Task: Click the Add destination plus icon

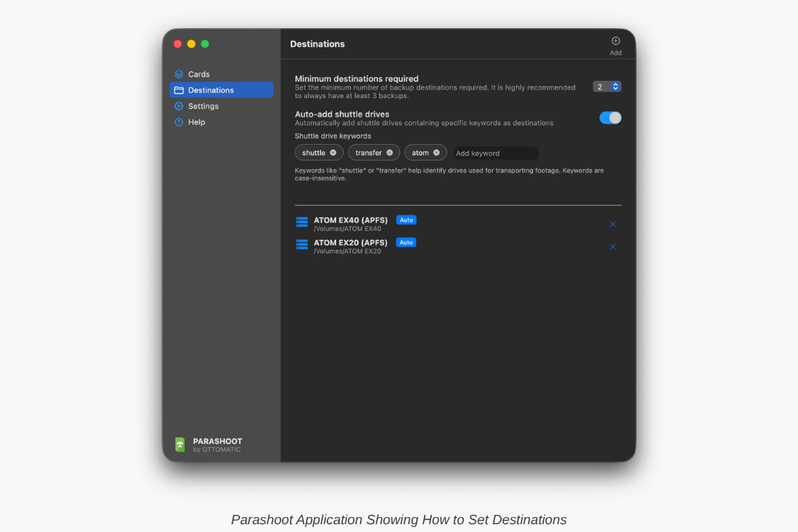Action: (616, 41)
